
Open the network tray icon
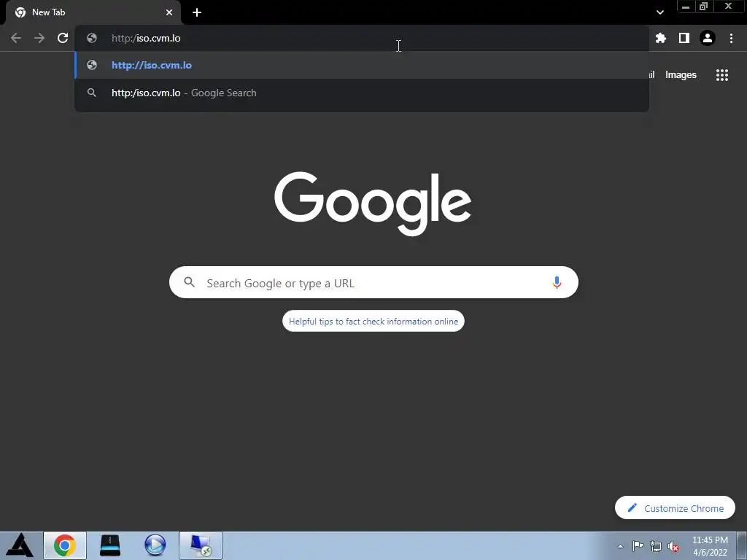point(656,547)
